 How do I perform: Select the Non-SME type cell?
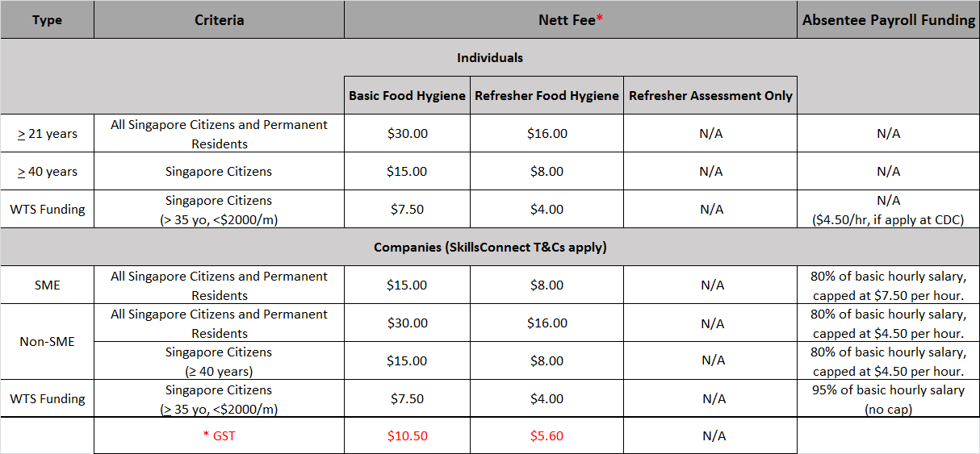click(47, 342)
